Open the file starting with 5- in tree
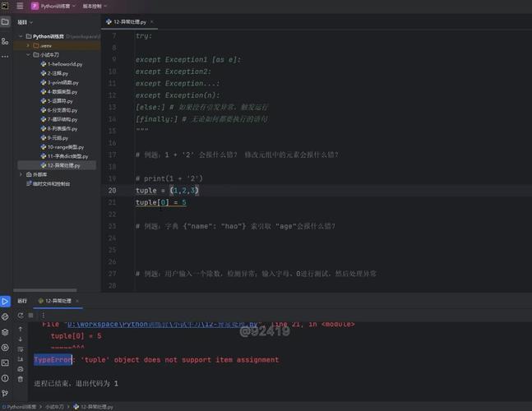Image resolution: width=532 pixels, height=411 pixels. point(57,101)
